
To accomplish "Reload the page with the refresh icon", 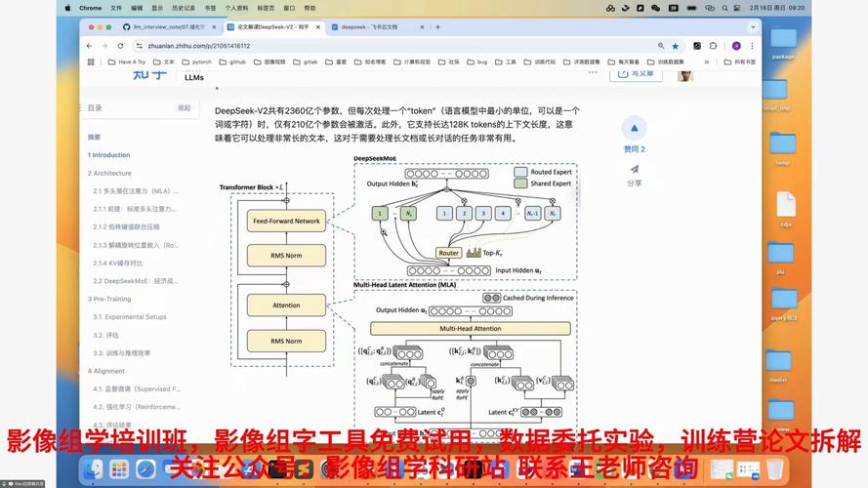I will point(120,46).
